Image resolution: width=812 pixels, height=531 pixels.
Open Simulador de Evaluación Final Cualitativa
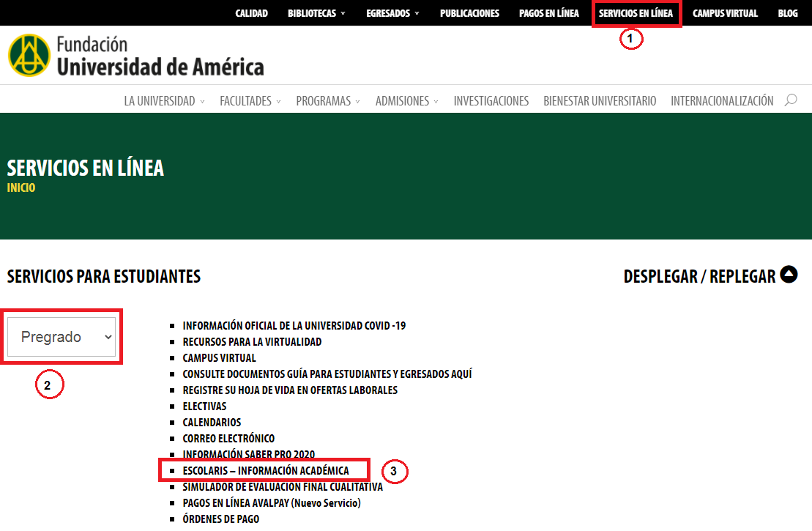(283, 486)
